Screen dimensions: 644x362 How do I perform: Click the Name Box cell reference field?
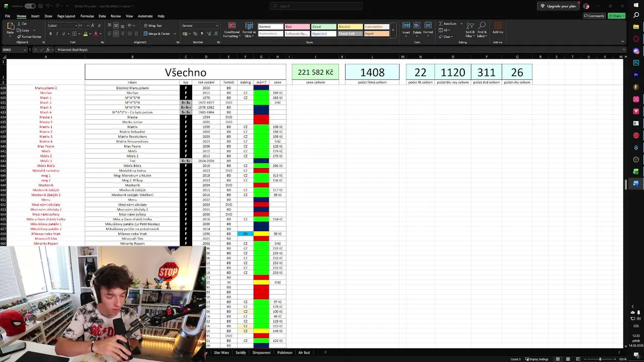point(14,50)
